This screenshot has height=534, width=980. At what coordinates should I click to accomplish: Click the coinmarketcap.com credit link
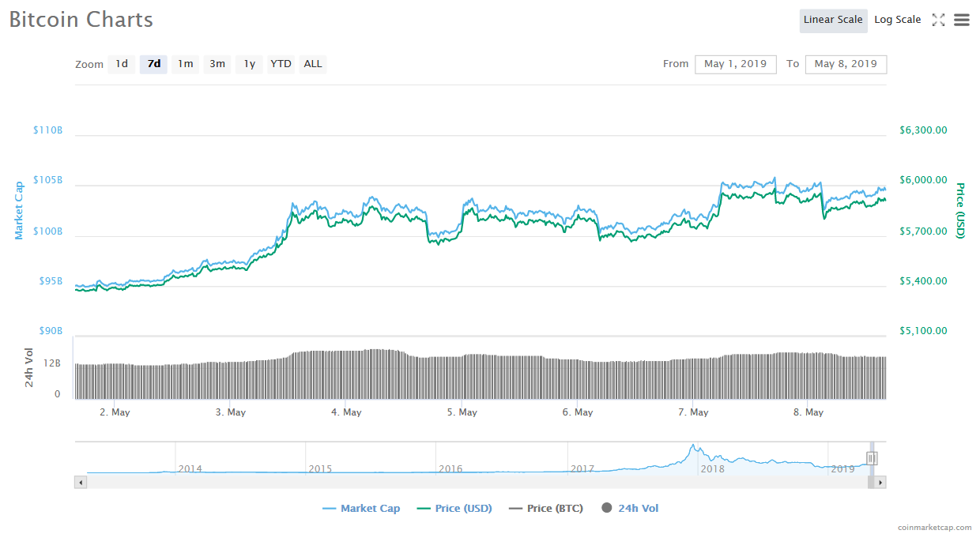935,527
